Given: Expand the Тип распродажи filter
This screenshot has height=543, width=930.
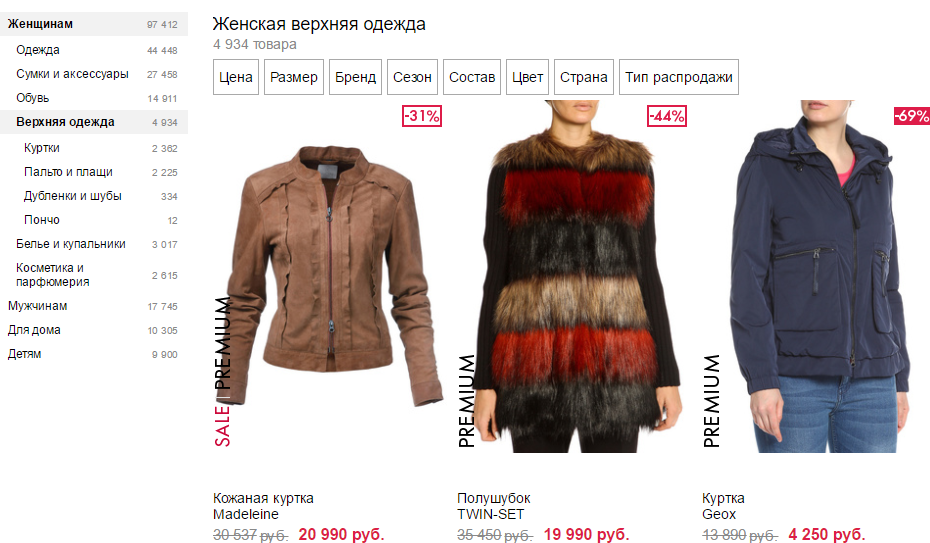Looking at the screenshot, I should [x=679, y=77].
